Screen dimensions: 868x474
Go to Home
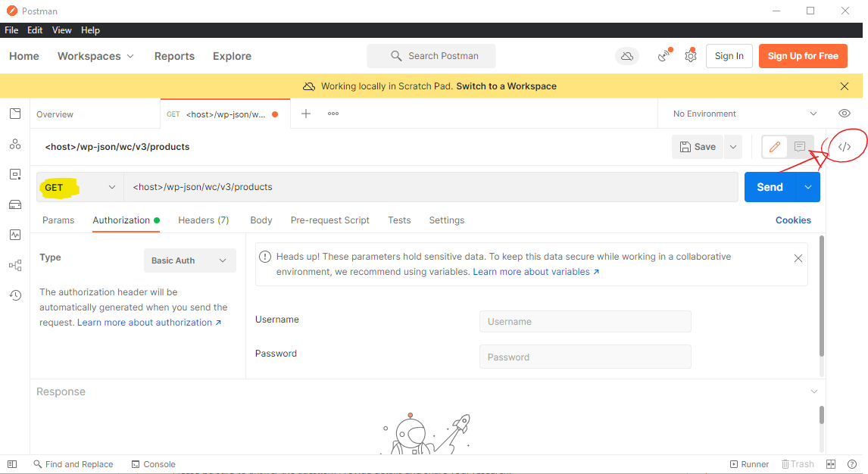click(23, 57)
